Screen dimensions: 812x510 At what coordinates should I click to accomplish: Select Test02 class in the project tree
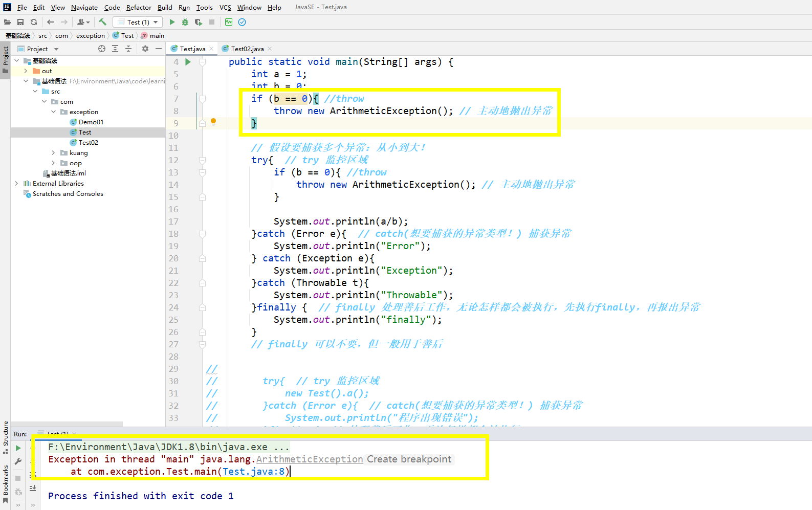pos(84,143)
